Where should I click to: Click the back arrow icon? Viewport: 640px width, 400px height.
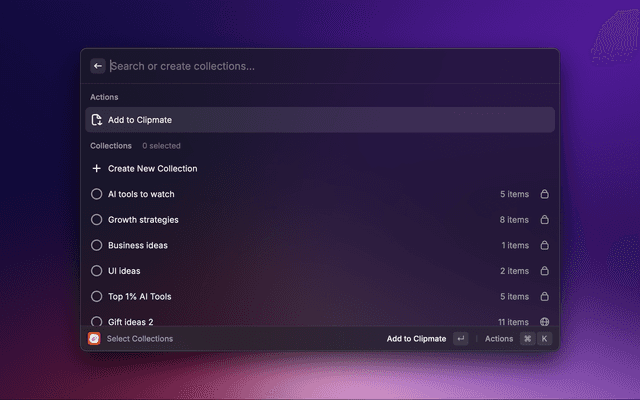(98, 66)
